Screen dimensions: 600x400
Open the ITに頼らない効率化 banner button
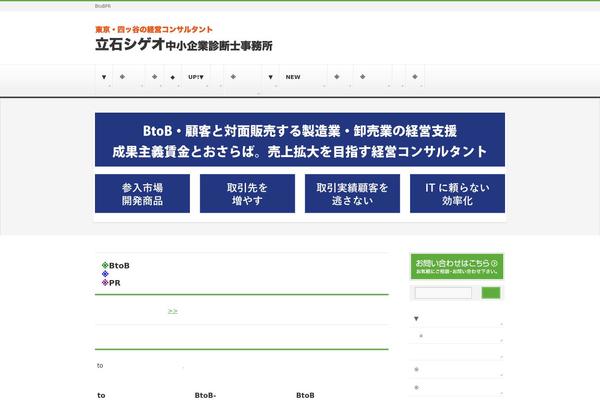coord(457,194)
